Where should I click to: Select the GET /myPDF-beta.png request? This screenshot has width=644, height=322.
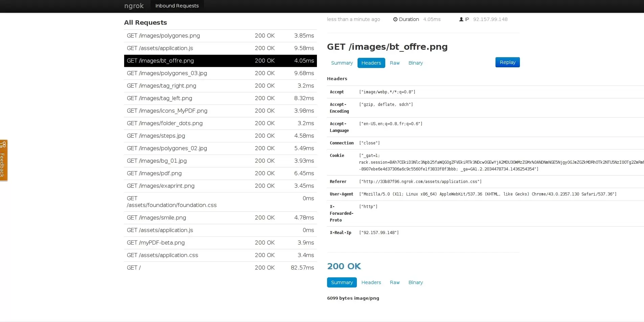pos(220,243)
